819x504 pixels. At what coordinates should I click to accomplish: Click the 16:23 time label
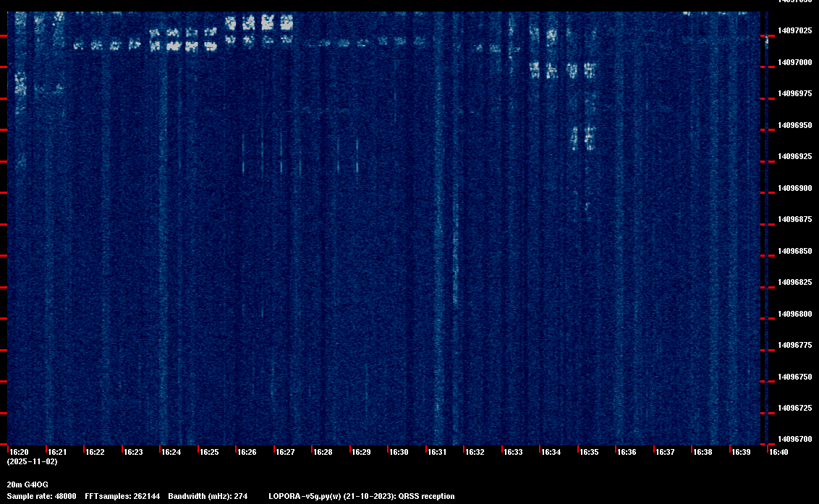(133, 452)
